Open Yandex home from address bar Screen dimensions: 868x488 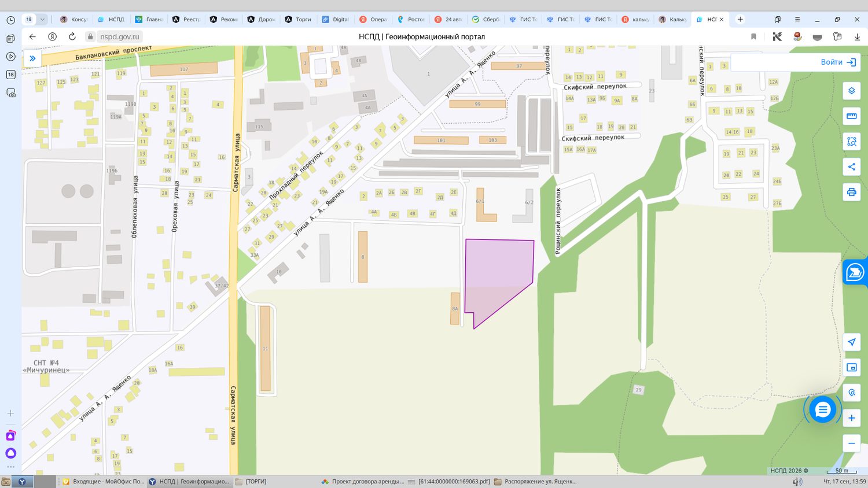[52, 36]
